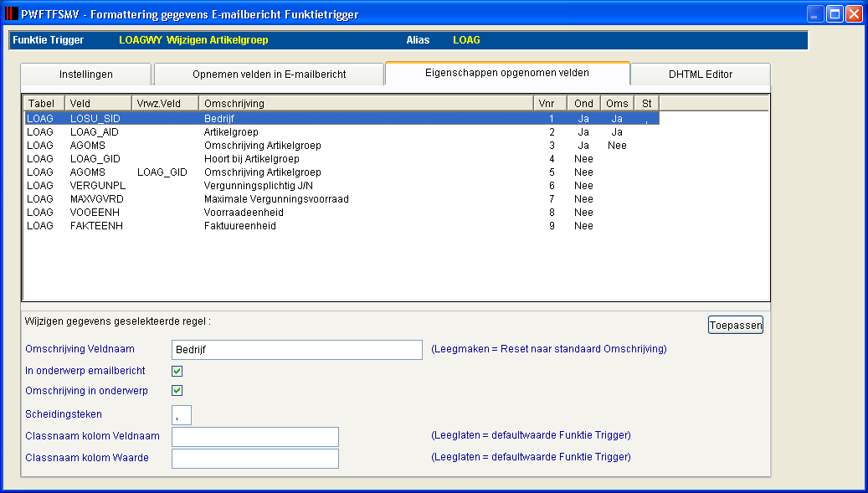Select the Vergunningsplichtig J/N row
Image resolution: width=868 pixels, height=493 pixels.
(342, 185)
